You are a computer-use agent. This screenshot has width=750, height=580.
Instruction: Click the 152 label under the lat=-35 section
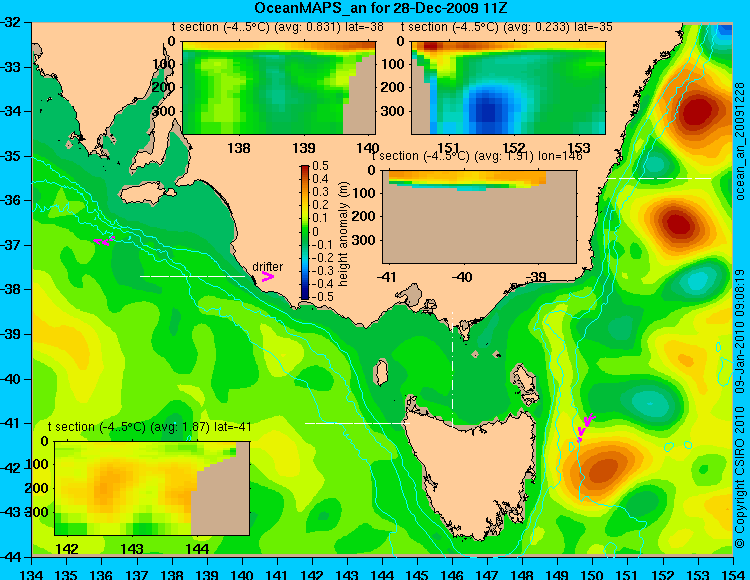(x=515, y=148)
